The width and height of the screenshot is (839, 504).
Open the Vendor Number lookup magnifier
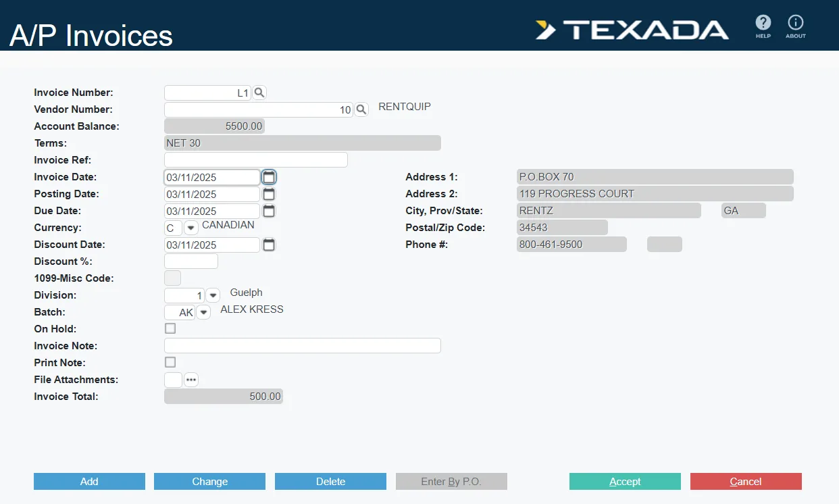[361, 109]
